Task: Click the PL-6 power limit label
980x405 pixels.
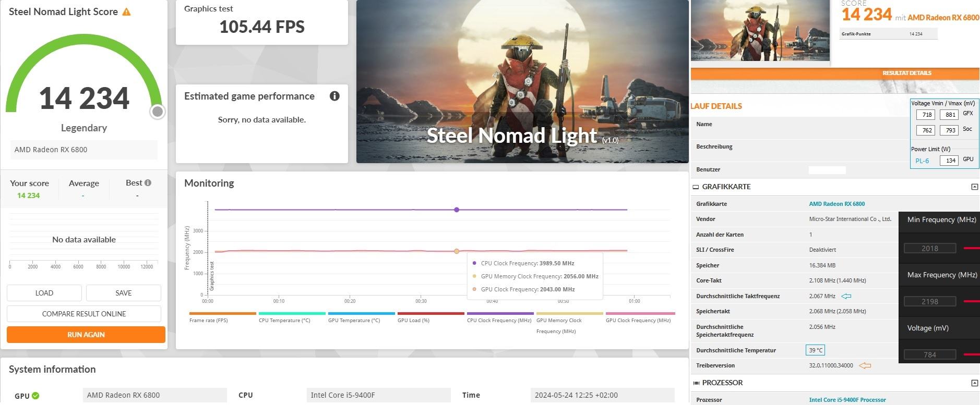Action: [x=922, y=161]
